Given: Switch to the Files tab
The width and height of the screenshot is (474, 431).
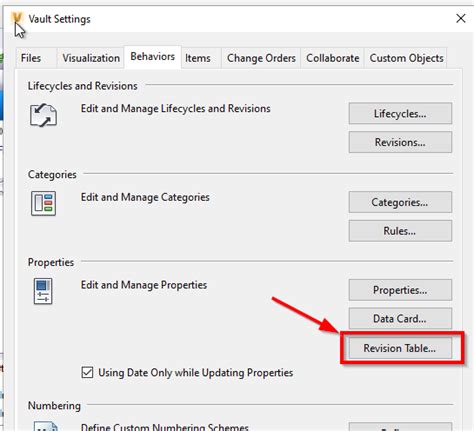Looking at the screenshot, I should [x=31, y=58].
